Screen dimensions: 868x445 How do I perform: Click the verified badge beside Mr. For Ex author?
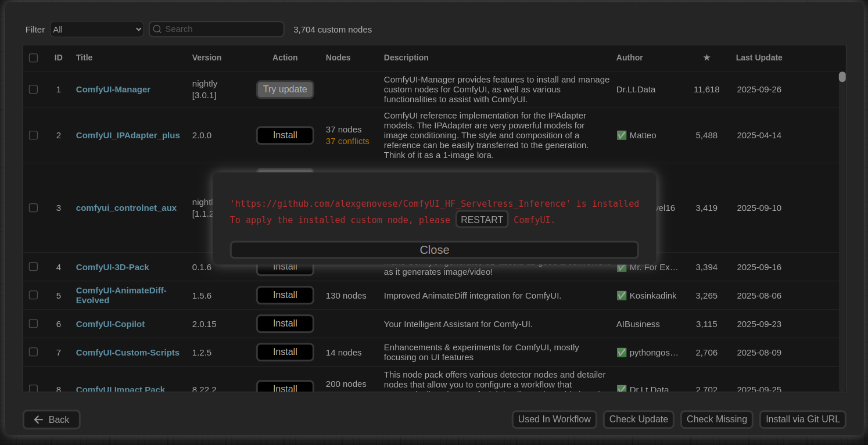coord(621,267)
